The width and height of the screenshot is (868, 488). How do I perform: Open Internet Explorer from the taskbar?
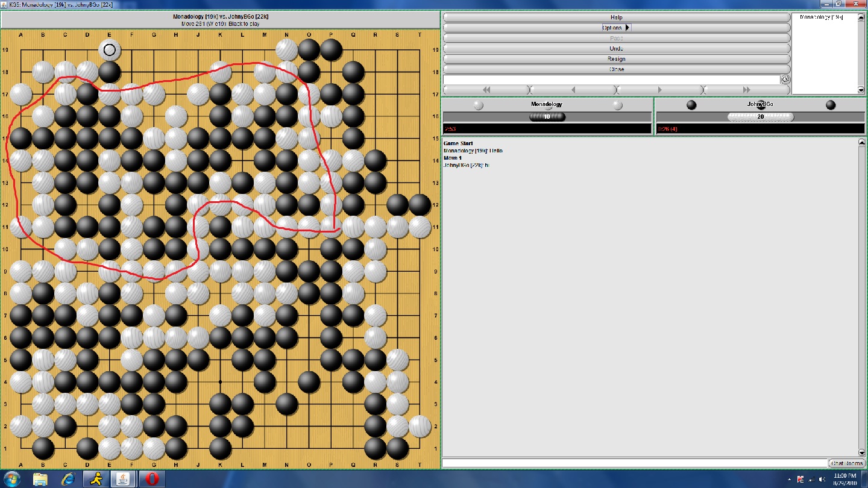click(x=68, y=479)
